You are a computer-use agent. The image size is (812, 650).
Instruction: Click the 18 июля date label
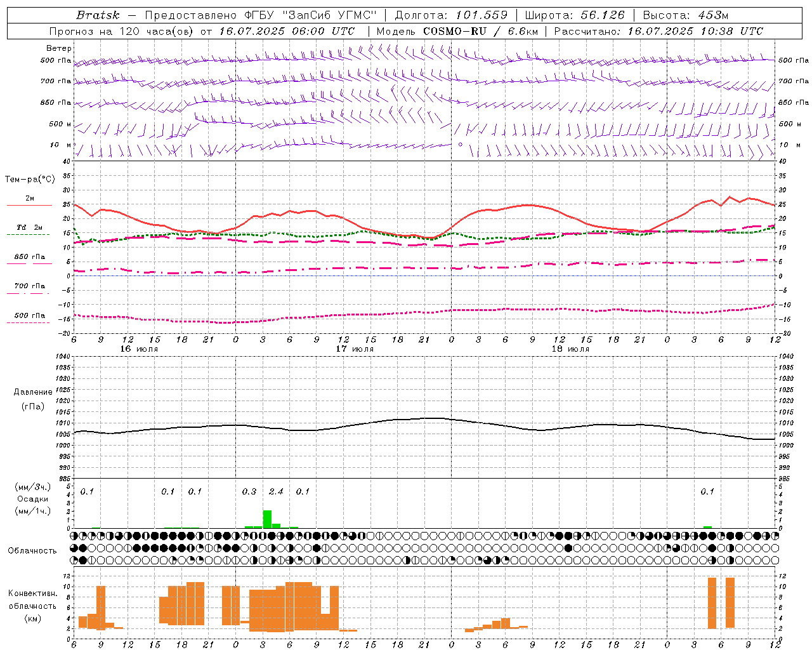click(570, 349)
